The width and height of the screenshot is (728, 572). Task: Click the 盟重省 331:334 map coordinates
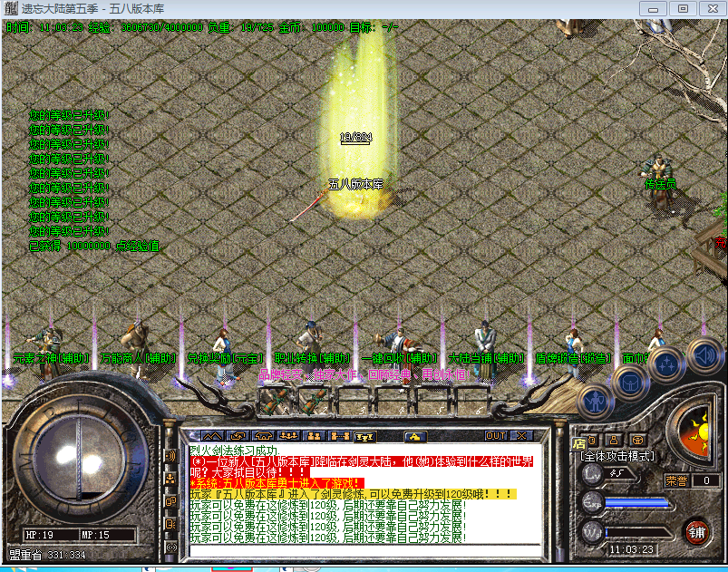[x=47, y=555]
